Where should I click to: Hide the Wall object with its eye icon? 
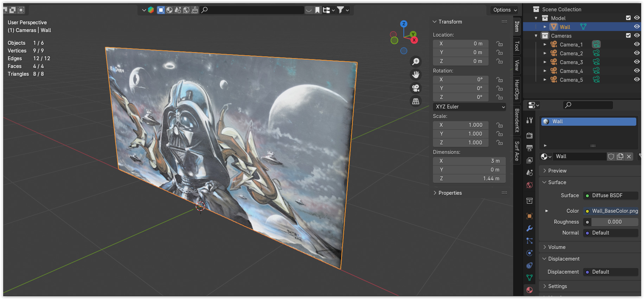(637, 27)
